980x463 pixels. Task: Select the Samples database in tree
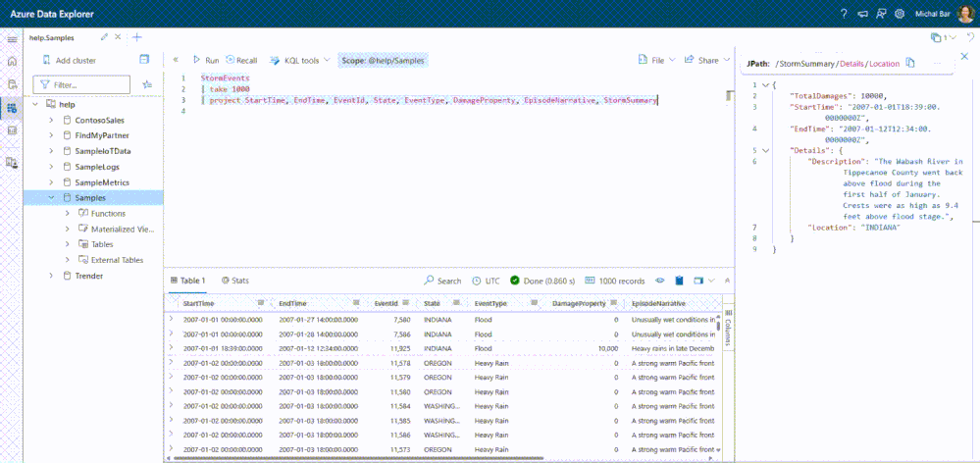(94, 198)
